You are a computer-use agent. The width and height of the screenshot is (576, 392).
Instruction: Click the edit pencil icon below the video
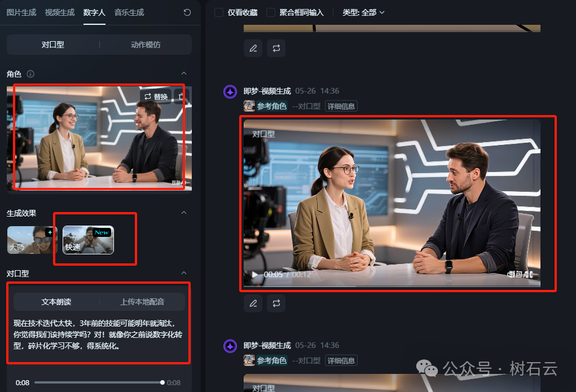[x=253, y=303]
